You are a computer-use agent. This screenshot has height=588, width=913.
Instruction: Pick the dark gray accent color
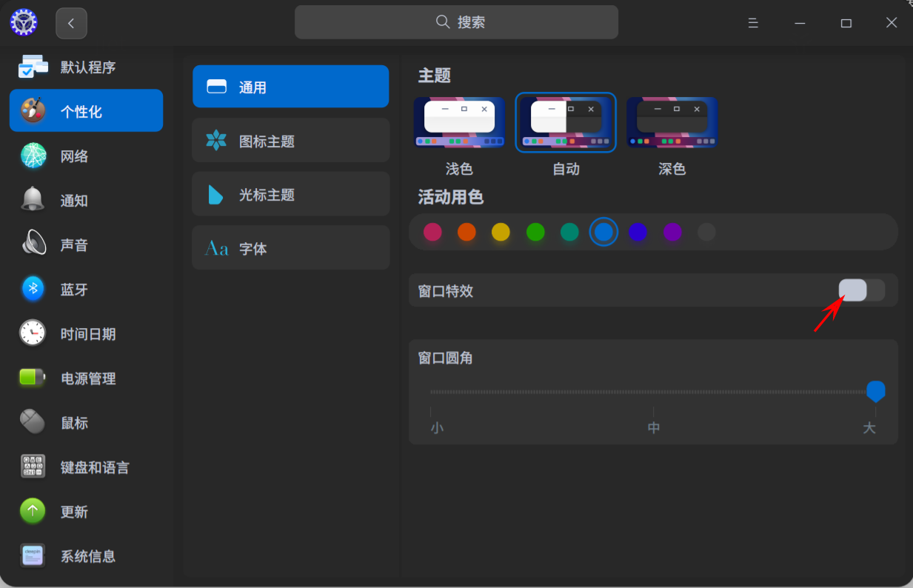pos(706,233)
